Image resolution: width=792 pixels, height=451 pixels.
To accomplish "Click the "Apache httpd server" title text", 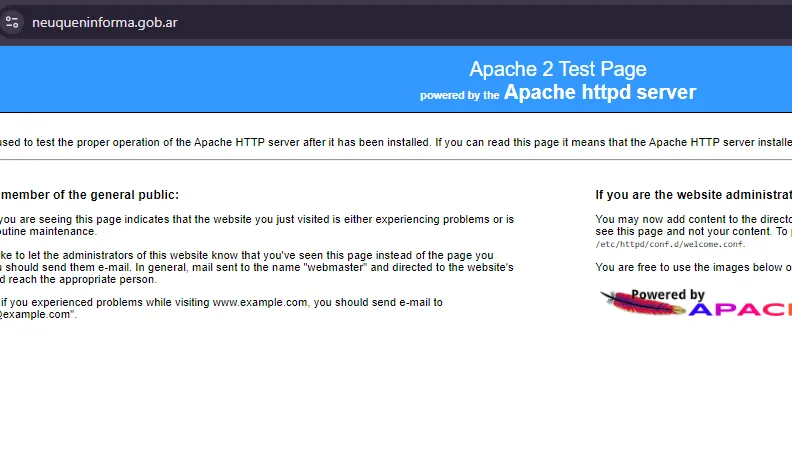I will (x=599, y=93).
